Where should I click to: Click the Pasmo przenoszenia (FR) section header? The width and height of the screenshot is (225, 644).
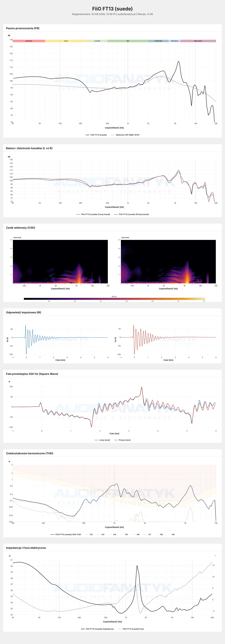point(22,28)
